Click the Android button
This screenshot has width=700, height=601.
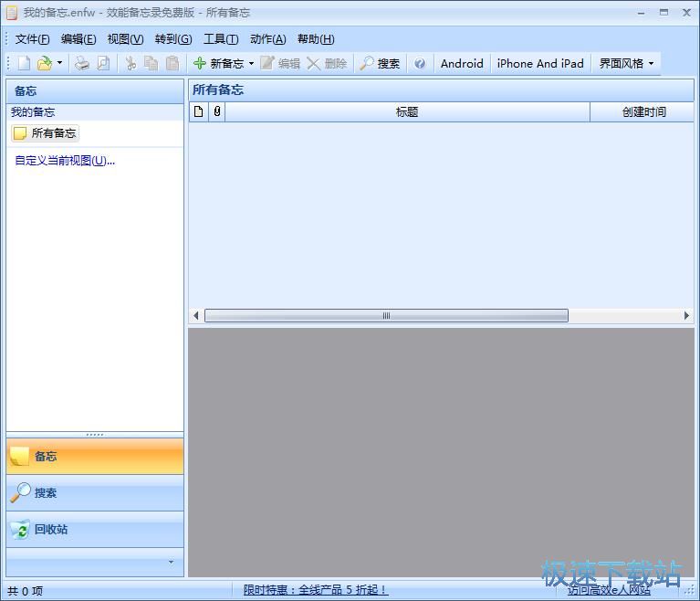click(462, 63)
